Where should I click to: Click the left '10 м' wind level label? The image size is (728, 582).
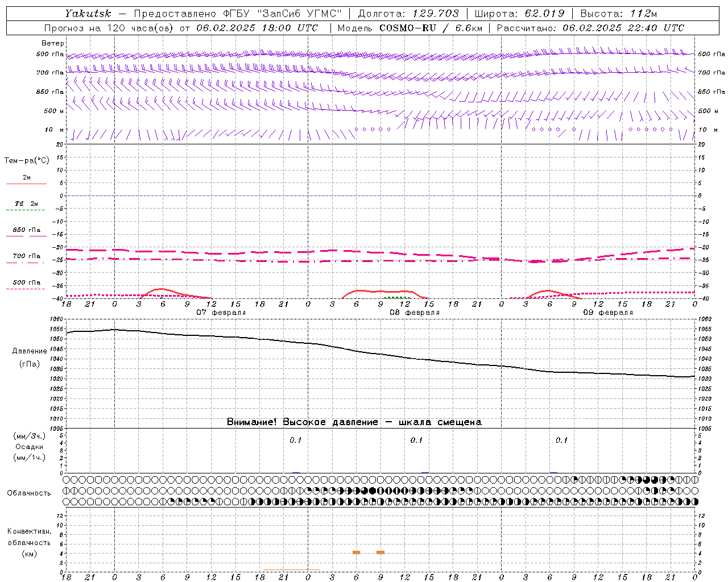[x=54, y=130]
